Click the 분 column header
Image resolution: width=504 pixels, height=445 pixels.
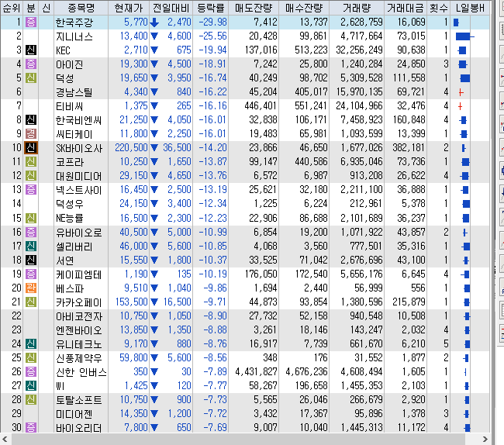(30, 8)
